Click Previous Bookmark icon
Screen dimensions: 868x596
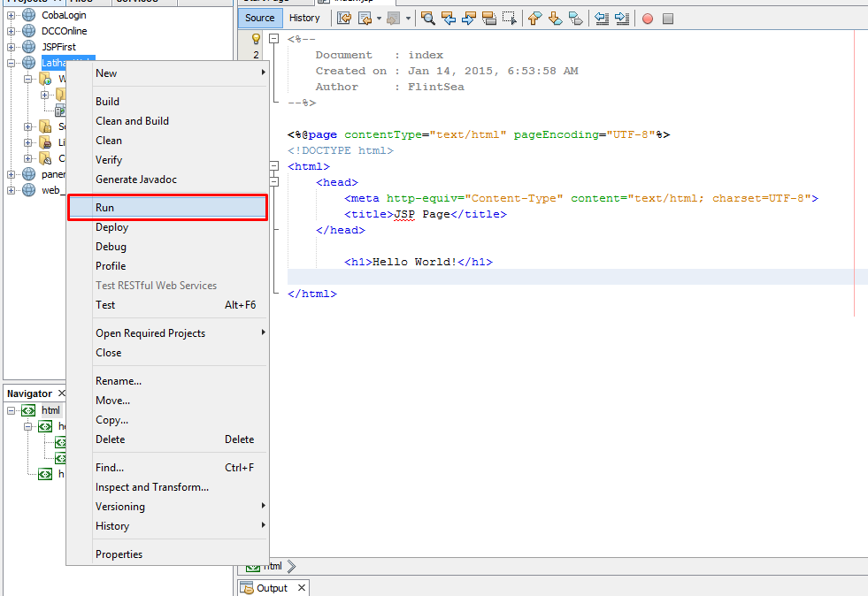[534, 19]
